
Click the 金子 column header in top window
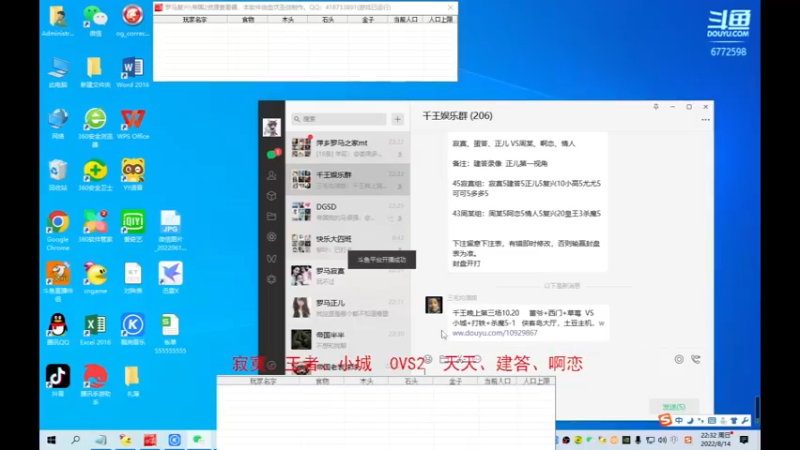click(x=367, y=19)
